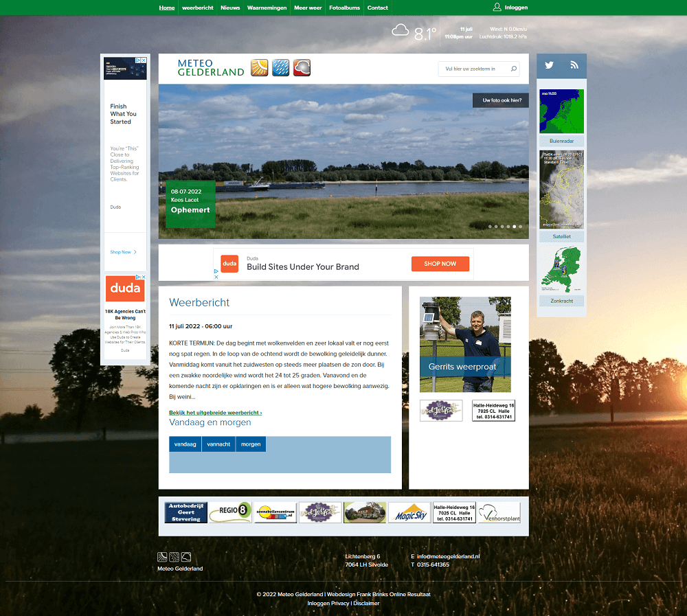
Task: Open the Waarnemingen menu item
Action: click(267, 8)
